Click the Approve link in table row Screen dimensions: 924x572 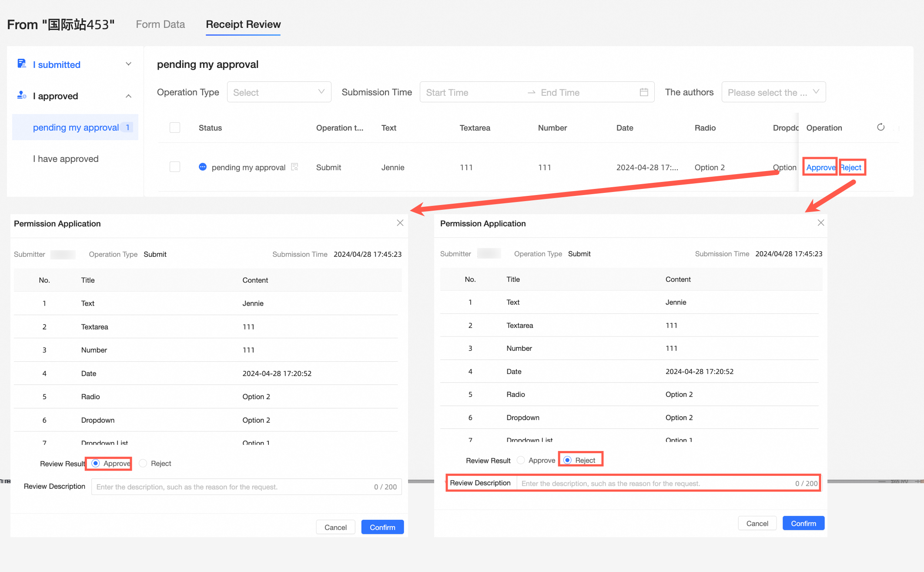click(x=820, y=167)
